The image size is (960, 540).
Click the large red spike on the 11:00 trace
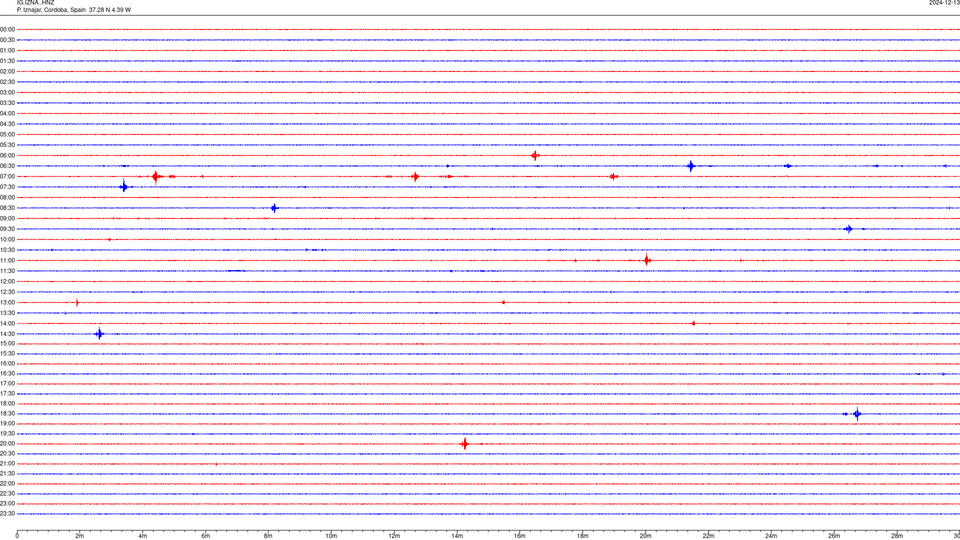pyautogui.click(x=647, y=260)
